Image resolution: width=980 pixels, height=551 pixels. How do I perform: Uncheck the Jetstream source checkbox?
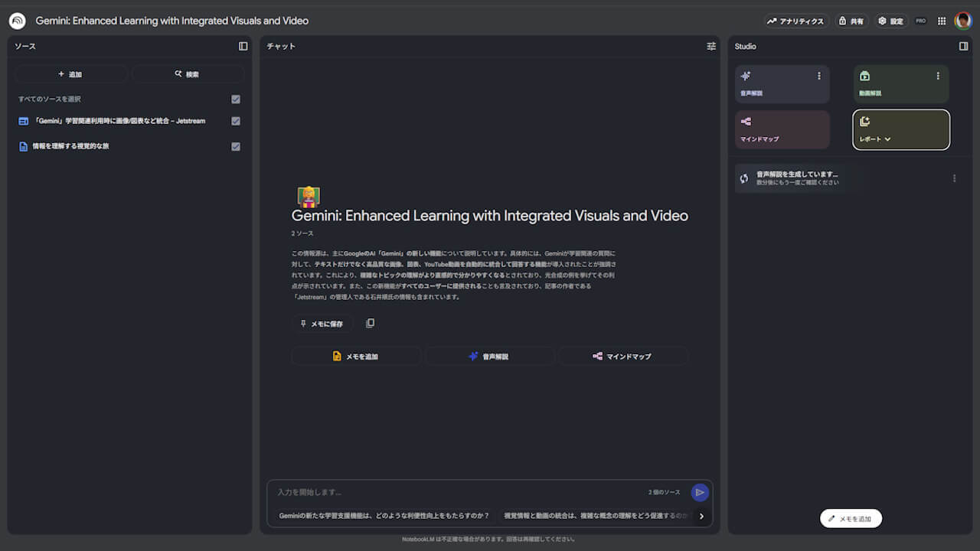(x=236, y=121)
